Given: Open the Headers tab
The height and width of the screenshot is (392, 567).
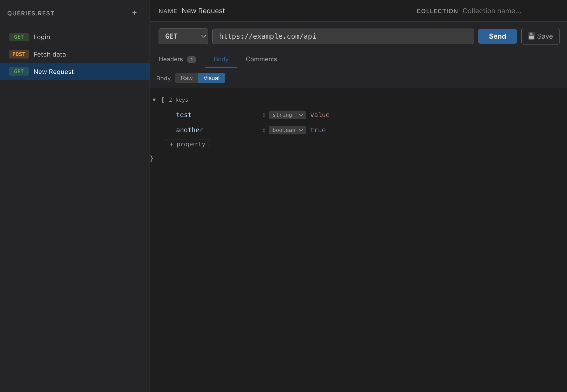Looking at the screenshot, I should [171, 59].
